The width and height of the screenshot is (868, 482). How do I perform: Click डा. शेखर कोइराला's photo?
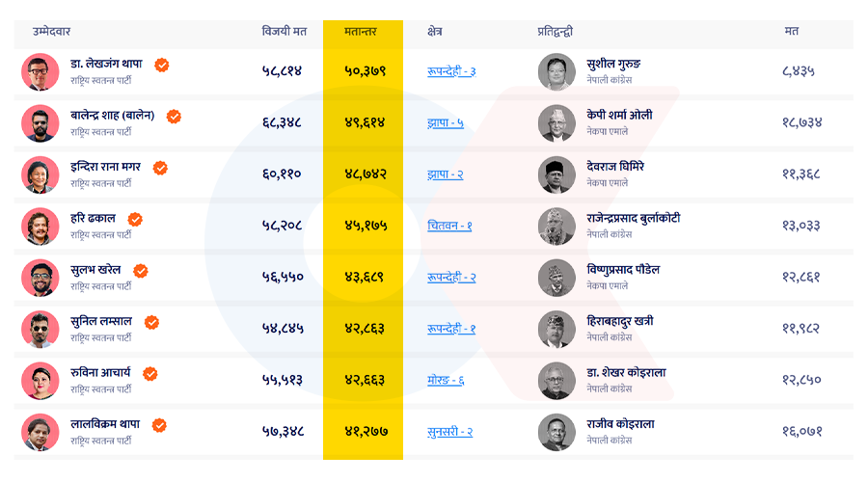pyautogui.click(x=556, y=380)
